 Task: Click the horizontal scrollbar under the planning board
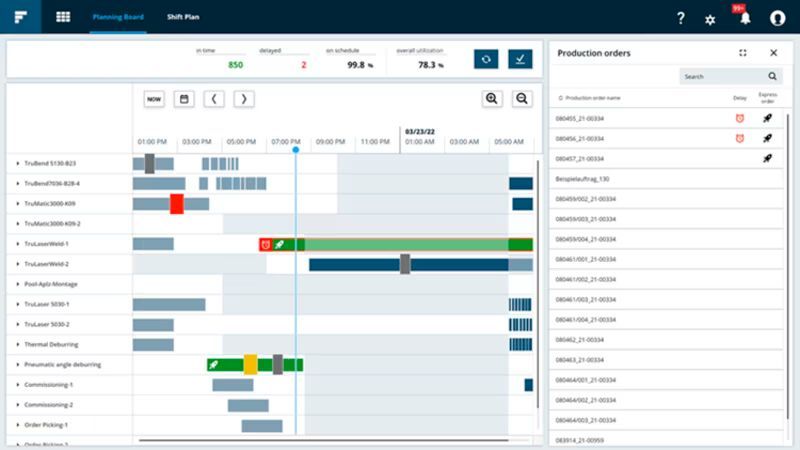point(323,440)
